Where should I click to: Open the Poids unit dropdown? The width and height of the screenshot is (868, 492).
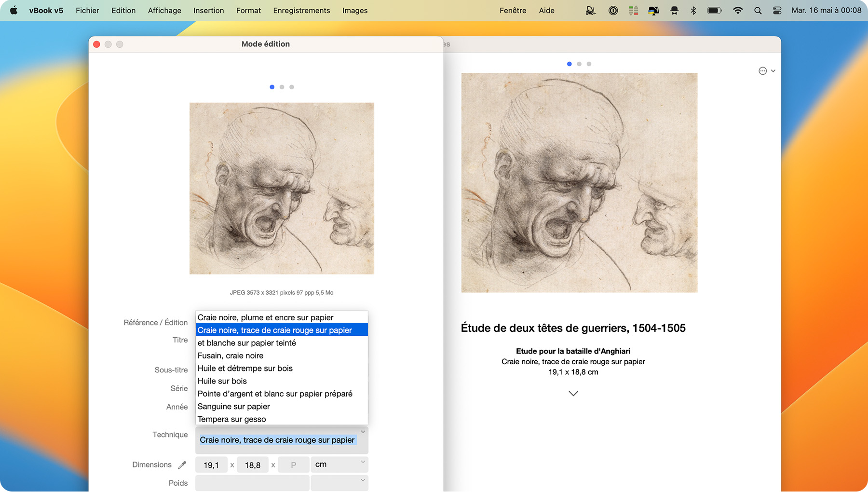click(339, 483)
